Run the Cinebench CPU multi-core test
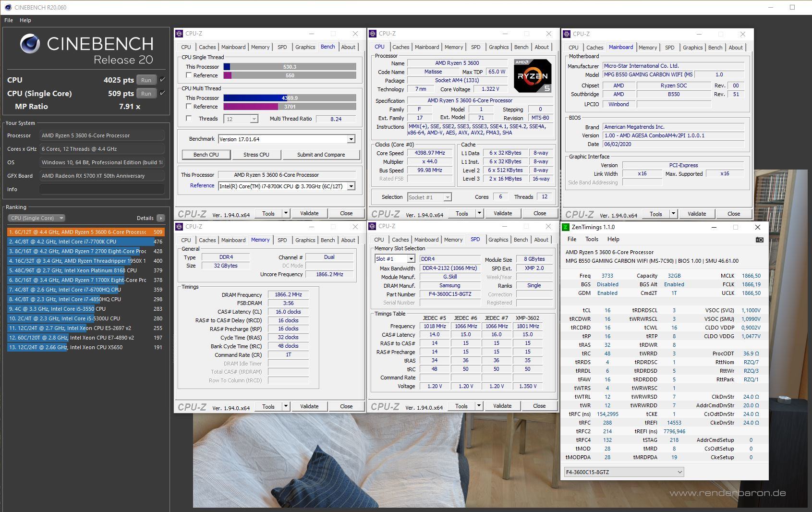 click(146, 80)
